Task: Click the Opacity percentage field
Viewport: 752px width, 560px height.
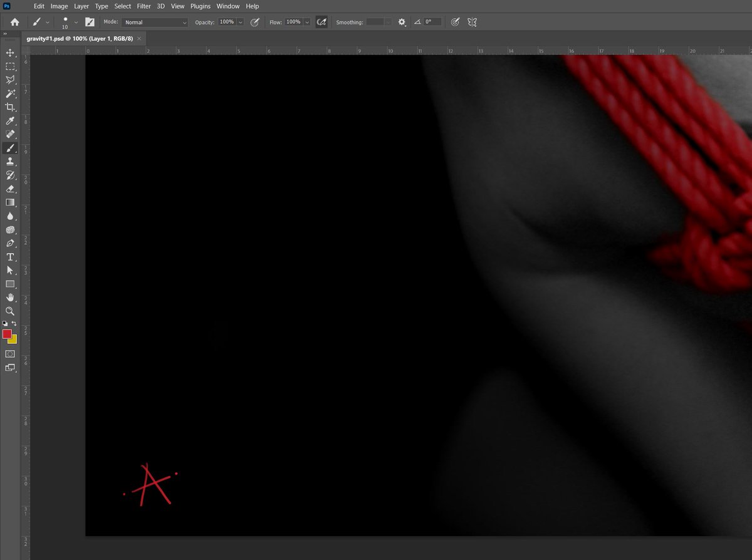Action: click(x=226, y=22)
